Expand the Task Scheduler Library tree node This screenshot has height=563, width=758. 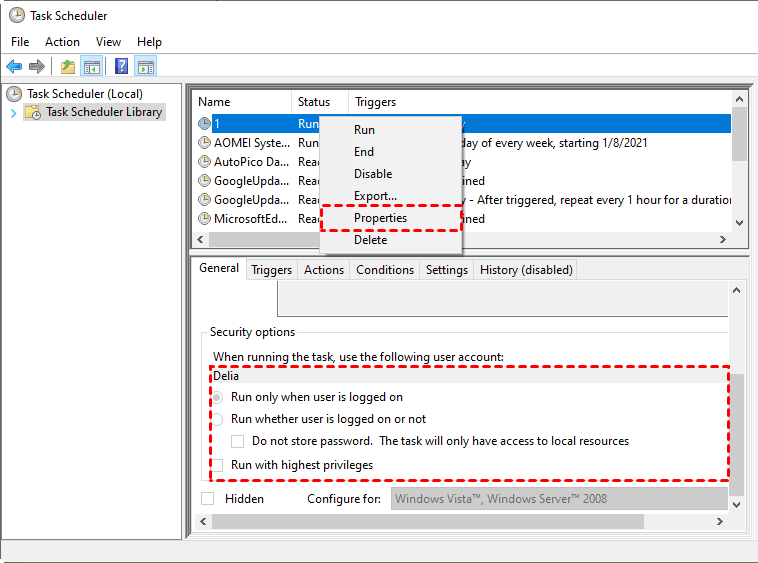click(x=13, y=112)
